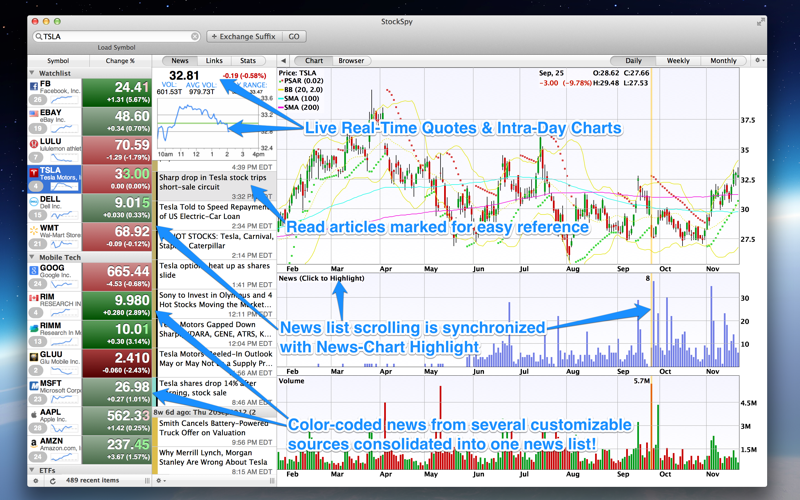Switch to the Links tab
The height and width of the screenshot is (500, 800).
[214, 61]
